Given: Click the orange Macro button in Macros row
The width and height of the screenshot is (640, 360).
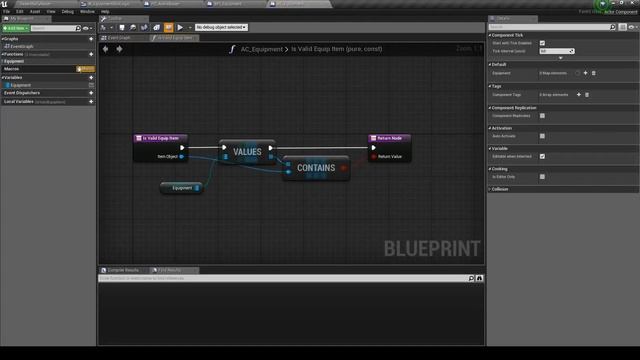Looking at the screenshot, I should click(86, 69).
